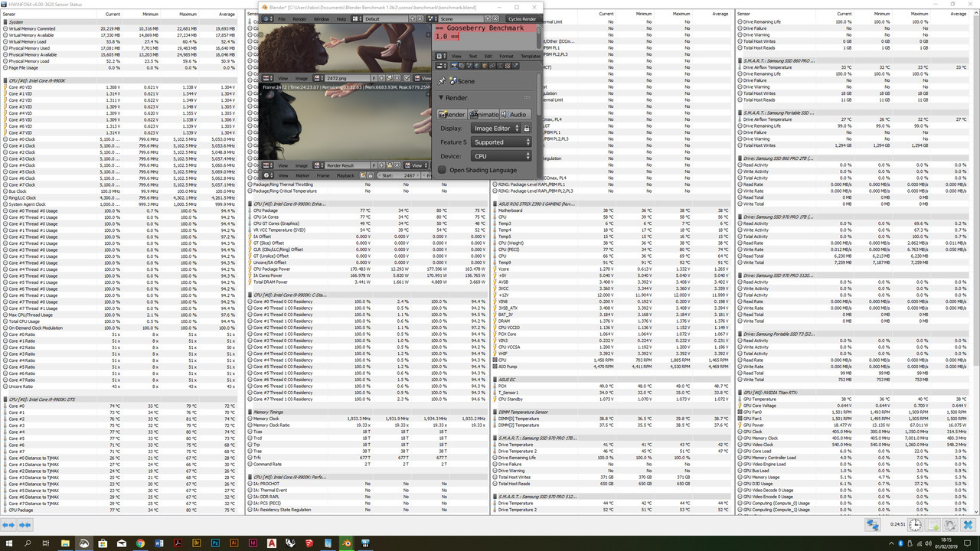Image resolution: width=980 pixels, height=551 pixels.
Task: Open the Blender Help menu
Action: tap(341, 19)
